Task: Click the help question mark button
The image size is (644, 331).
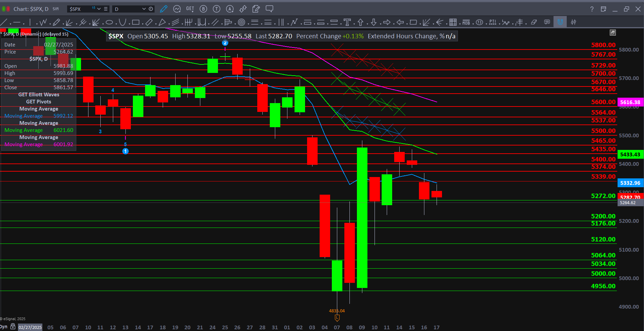Action: click(592, 9)
